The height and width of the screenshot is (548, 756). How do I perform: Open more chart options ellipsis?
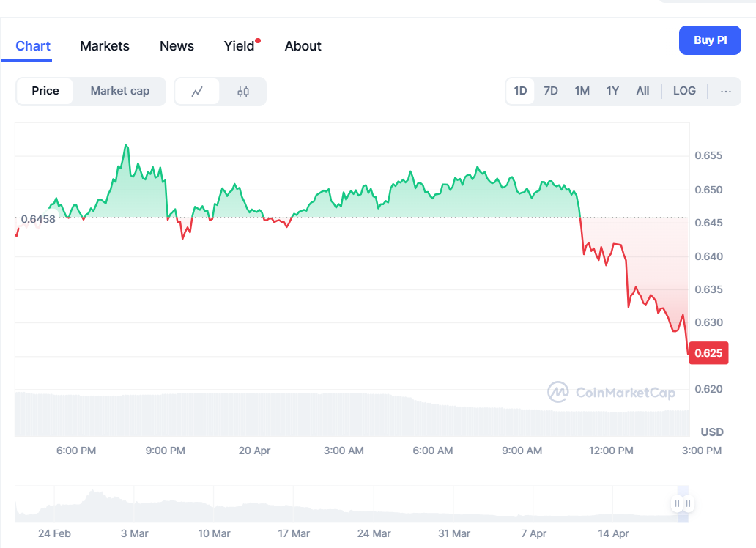[726, 91]
